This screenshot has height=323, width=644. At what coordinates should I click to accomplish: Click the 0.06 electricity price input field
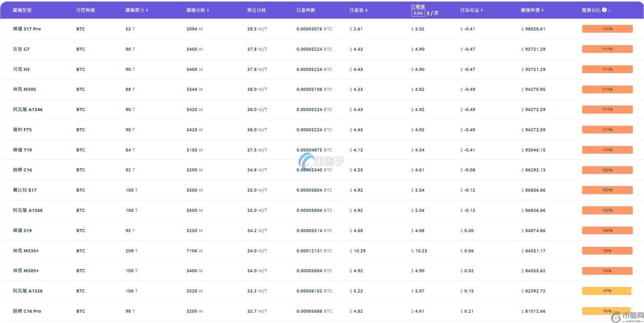click(418, 13)
